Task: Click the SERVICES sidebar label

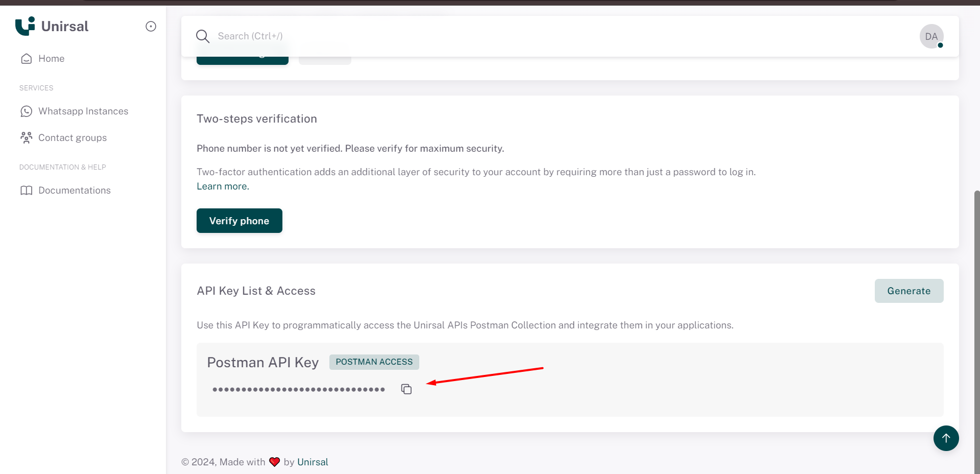Action: (36, 88)
